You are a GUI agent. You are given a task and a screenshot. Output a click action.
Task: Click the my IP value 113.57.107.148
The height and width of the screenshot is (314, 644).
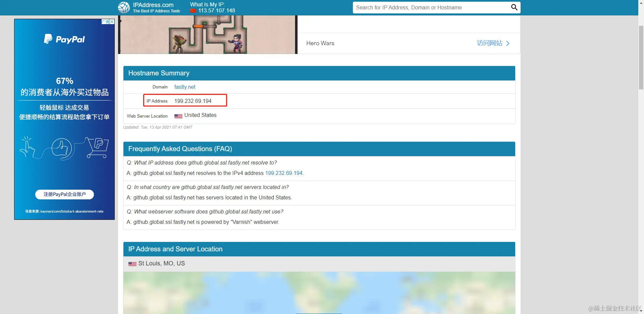coord(217,10)
